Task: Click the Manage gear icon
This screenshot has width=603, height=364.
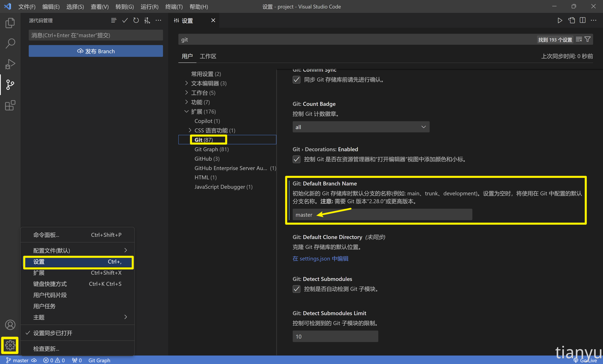Action: (10, 345)
